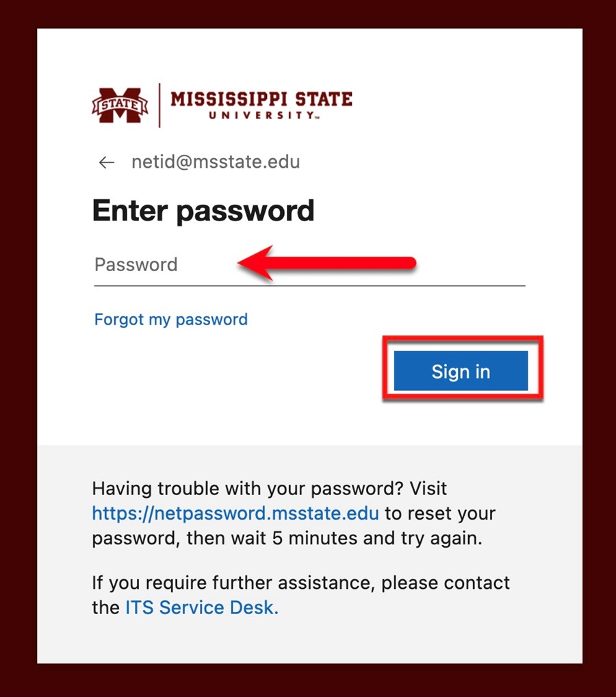Screen dimensions: 616x697
Task: Click the maroon M State logo emblem
Action: pyautogui.click(x=120, y=105)
